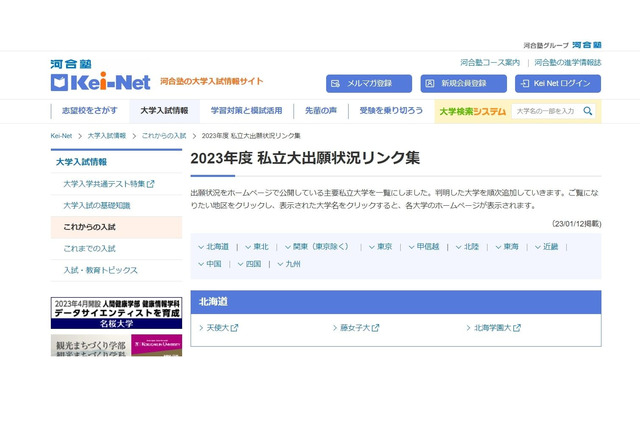Click Kei-Net breadcrumb link
Viewport: 640px width, 426px height.
click(x=61, y=136)
